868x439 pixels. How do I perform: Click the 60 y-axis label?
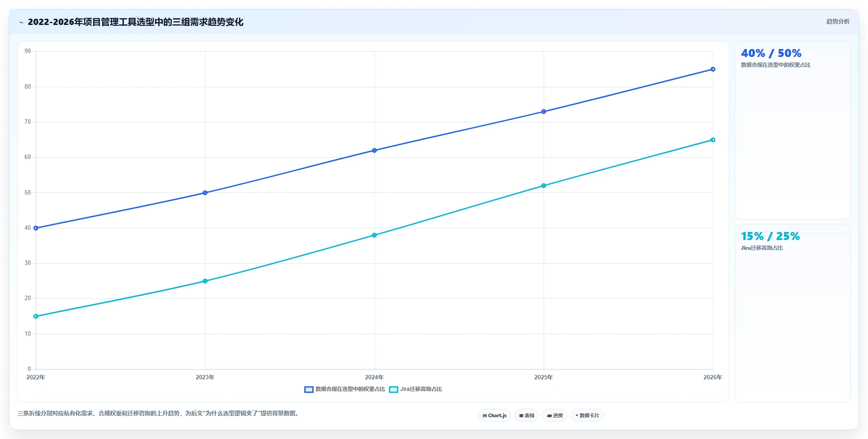pyautogui.click(x=28, y=157)
